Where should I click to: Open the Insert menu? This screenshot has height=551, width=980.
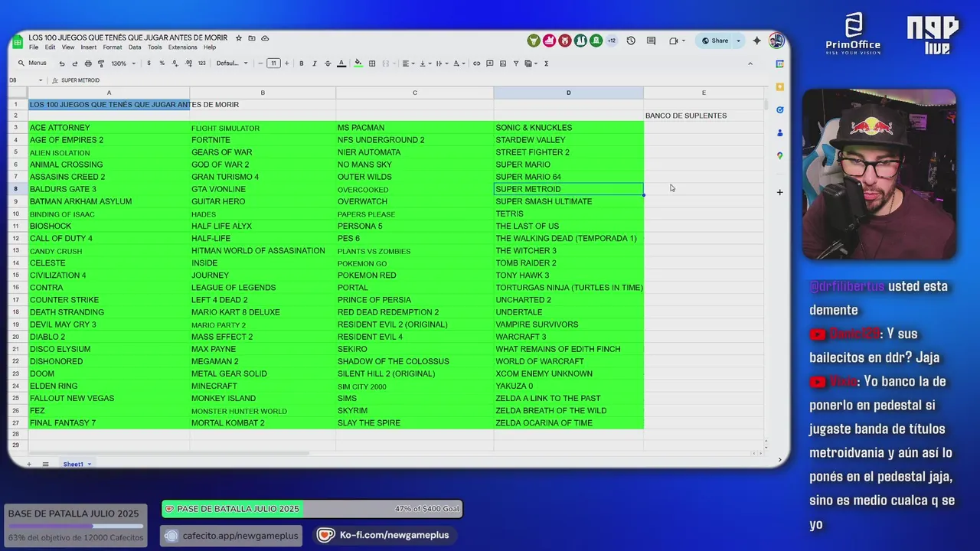click(88, 47)
